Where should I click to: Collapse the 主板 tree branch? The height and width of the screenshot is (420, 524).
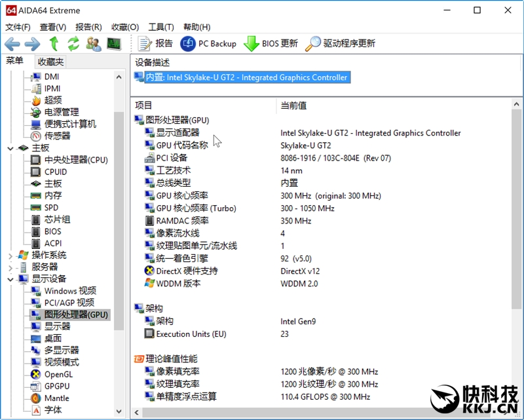[x=12, y=147]
